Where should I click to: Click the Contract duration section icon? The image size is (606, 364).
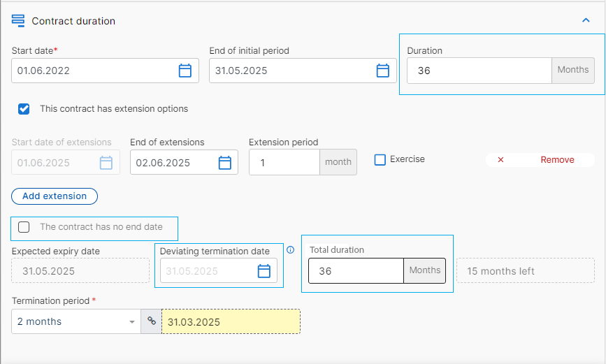coord(18,20)
